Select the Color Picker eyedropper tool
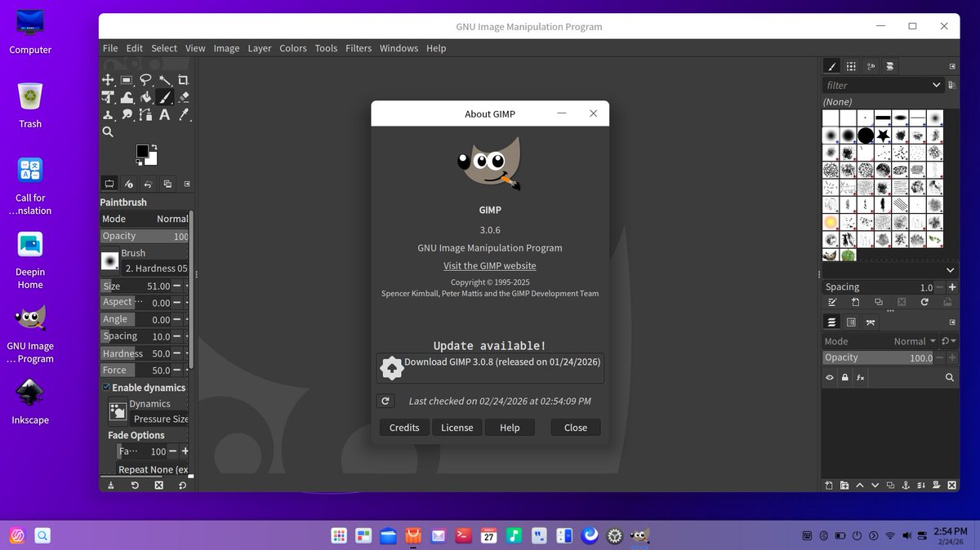The height and width of the screenshot is (550, 980). point(183,114)
